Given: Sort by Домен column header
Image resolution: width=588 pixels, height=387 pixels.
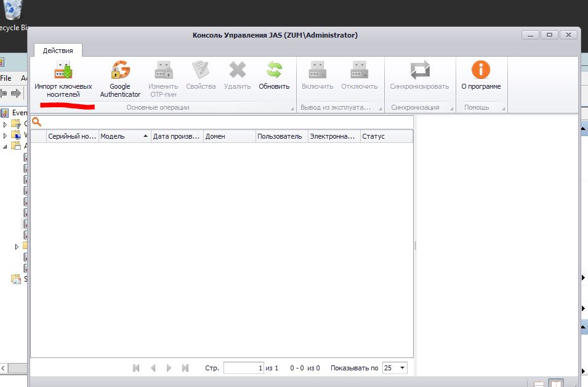Looking at the screenshot, I should click(x=229, y=136).
